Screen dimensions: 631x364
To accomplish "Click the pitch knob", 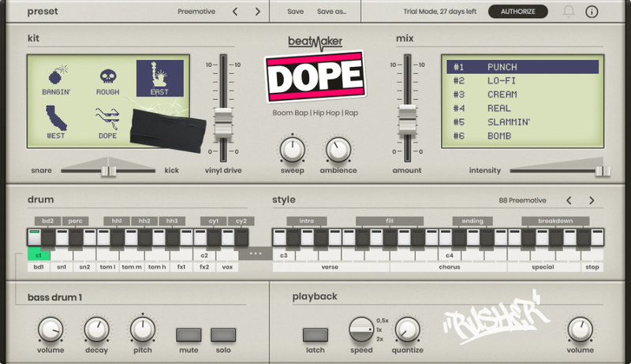I will [x=143, y=329].
